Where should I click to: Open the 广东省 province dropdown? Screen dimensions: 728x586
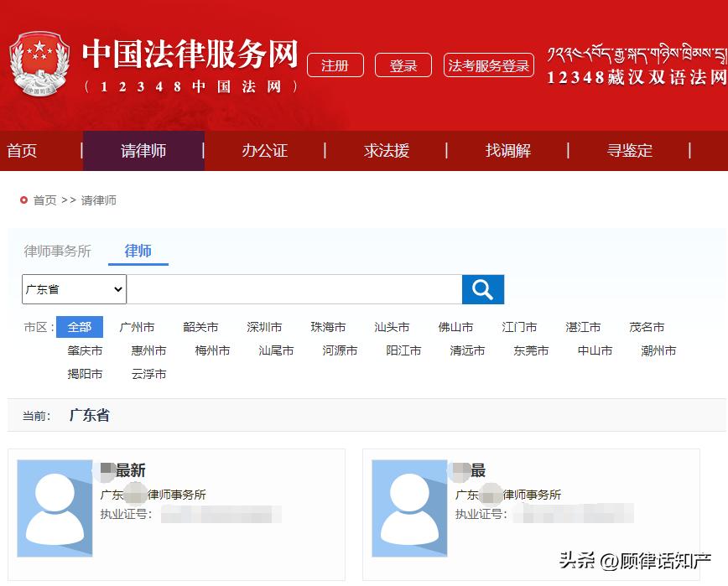point(73,289)
